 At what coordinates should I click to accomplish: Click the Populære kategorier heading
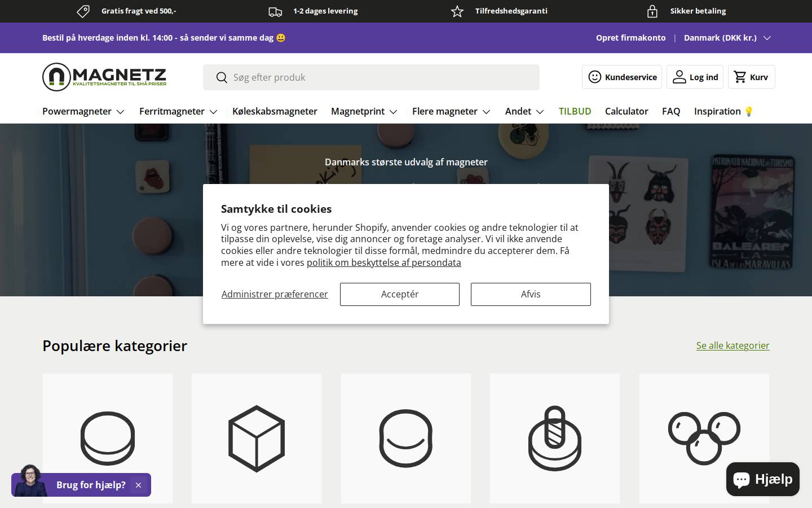pyautogui.click(x=114, y=345)
